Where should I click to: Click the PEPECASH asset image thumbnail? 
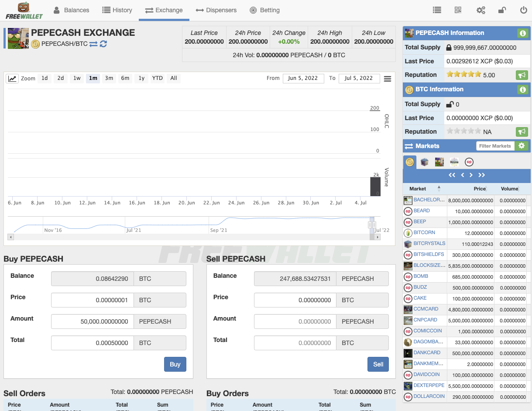coord(18,38)
